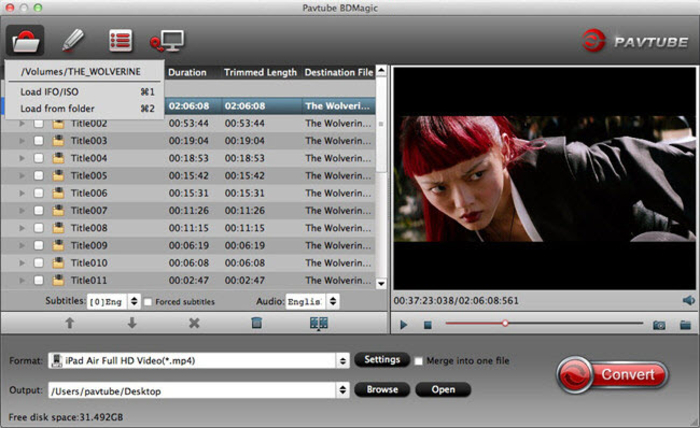Click the Title006 name text
The image size is (700, 428).
[89, 193]
